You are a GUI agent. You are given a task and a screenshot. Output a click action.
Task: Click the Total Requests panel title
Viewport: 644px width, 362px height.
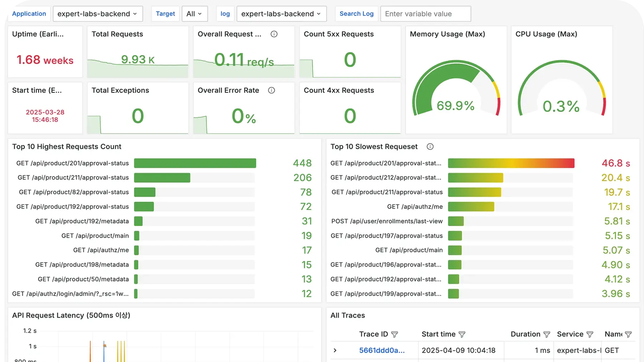coord(117,34)
